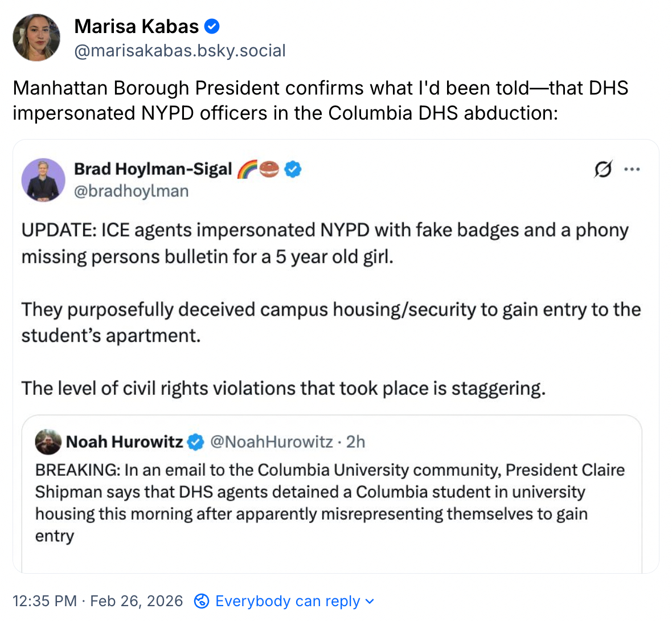
Task: Click the globe icon beside reply settings
Action: tap(202, 601)
